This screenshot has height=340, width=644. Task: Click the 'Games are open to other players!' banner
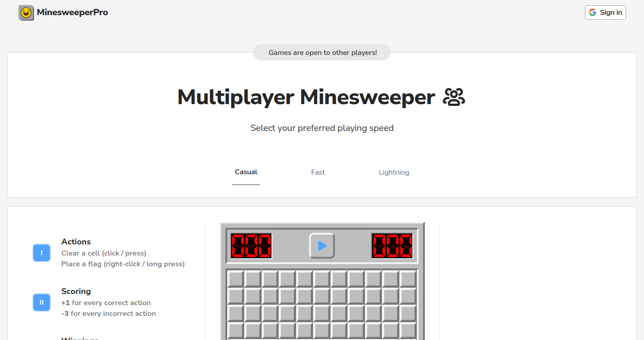[322, 52]
